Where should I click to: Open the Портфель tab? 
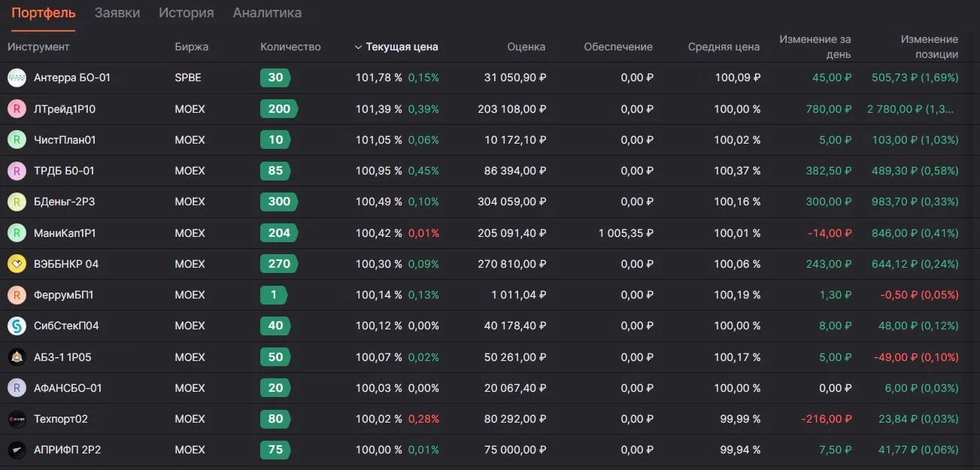(44, 13)
